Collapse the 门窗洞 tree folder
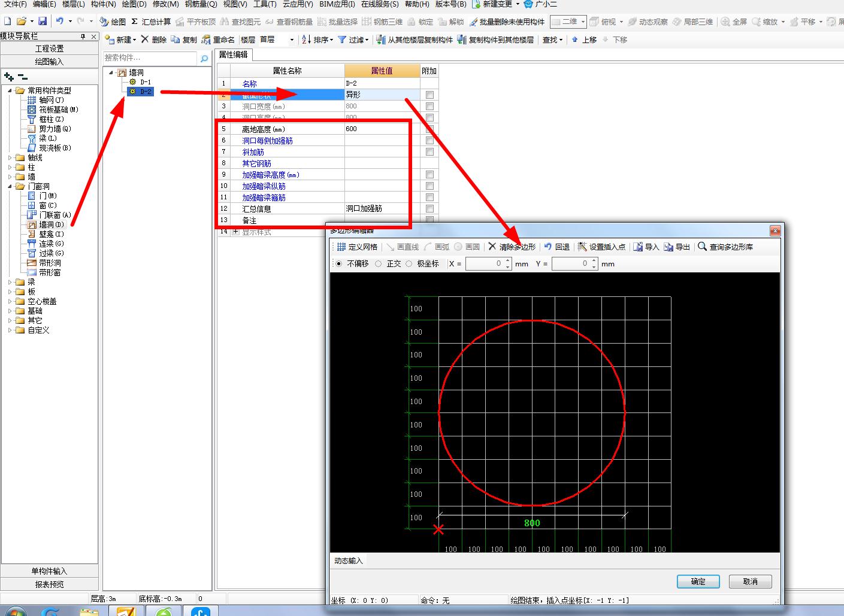 tap(10, 186)
